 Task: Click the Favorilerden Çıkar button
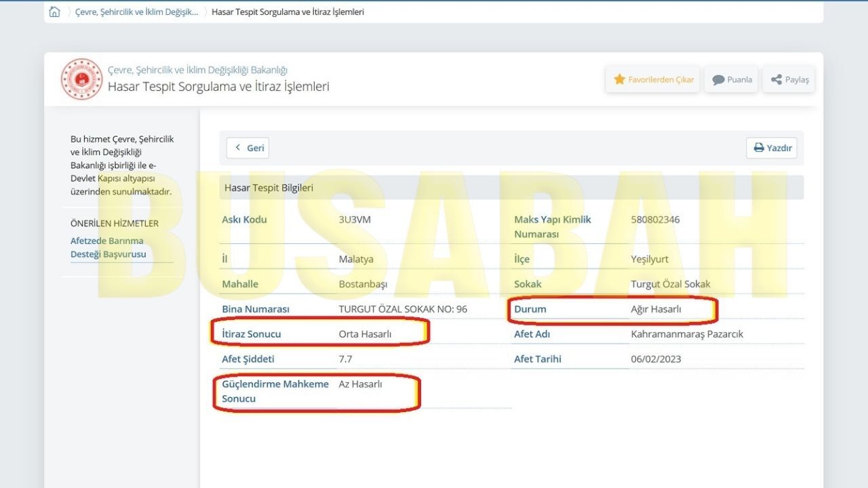[x=652, y=79]
